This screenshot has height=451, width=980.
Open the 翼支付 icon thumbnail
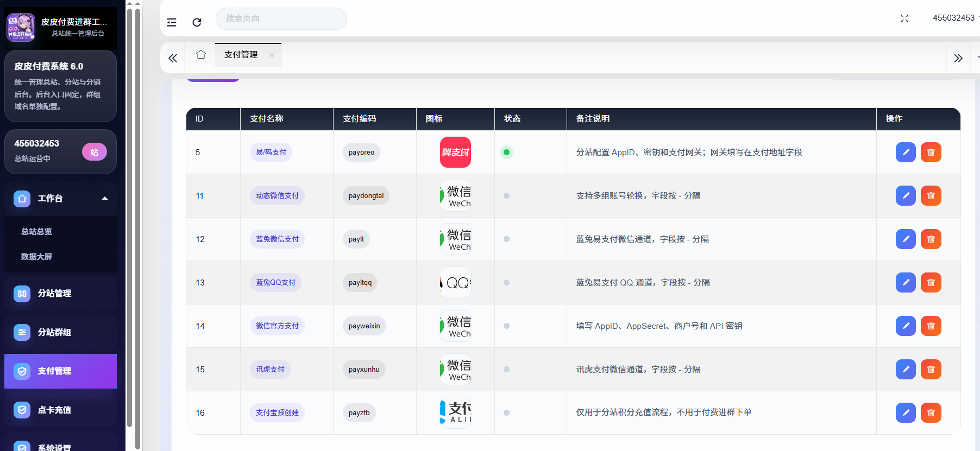tap(455, 153)
